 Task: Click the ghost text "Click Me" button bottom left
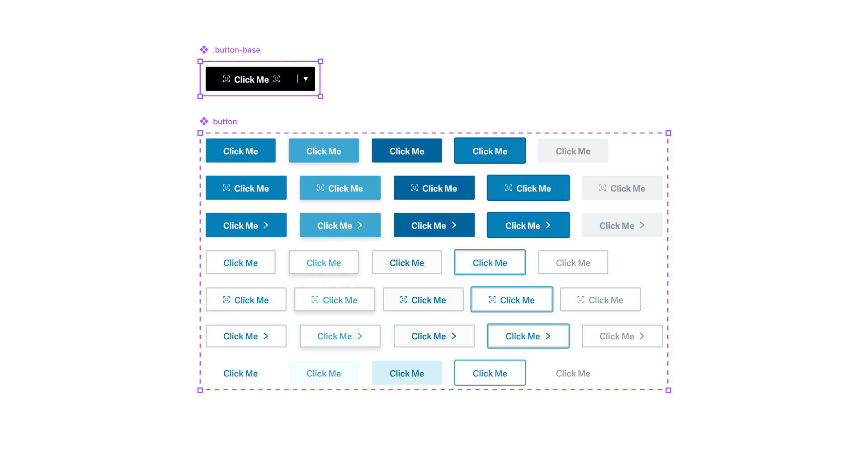[241, 373]
